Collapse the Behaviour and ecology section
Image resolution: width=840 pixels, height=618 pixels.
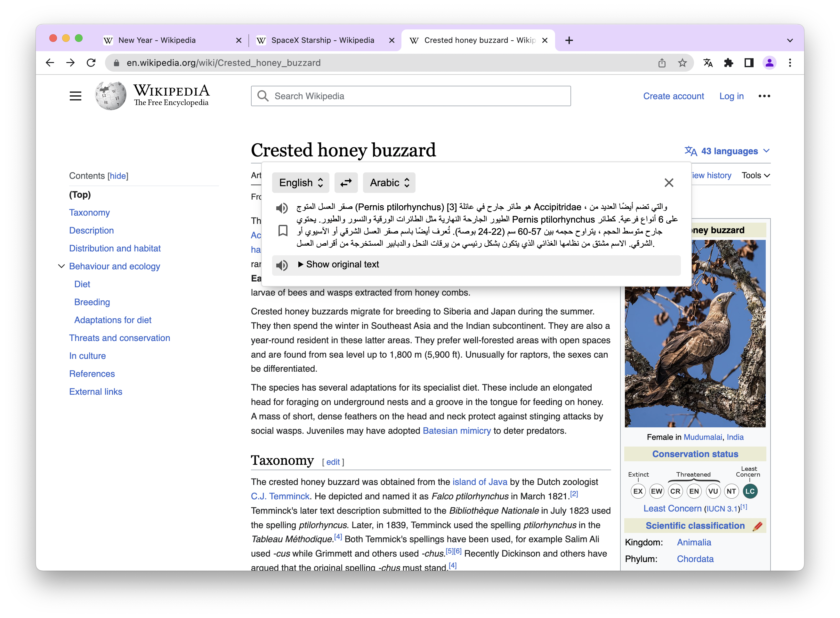(x=61, y=266)
